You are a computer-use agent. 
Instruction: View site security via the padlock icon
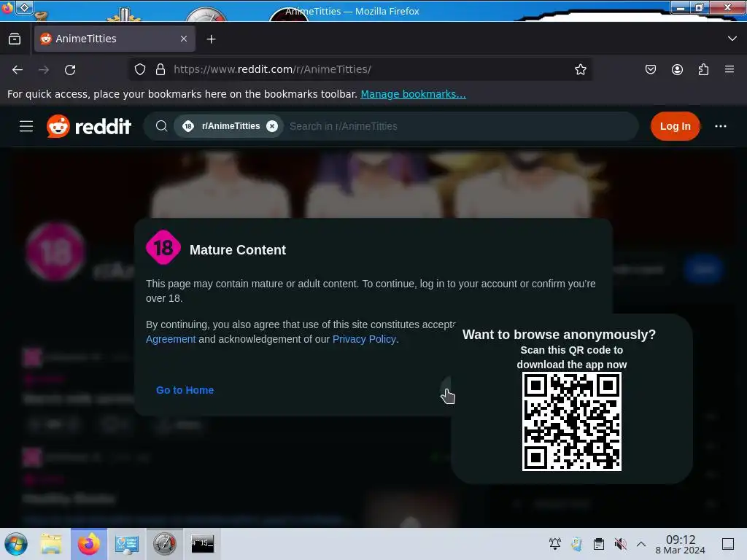[x=160, y=69]
